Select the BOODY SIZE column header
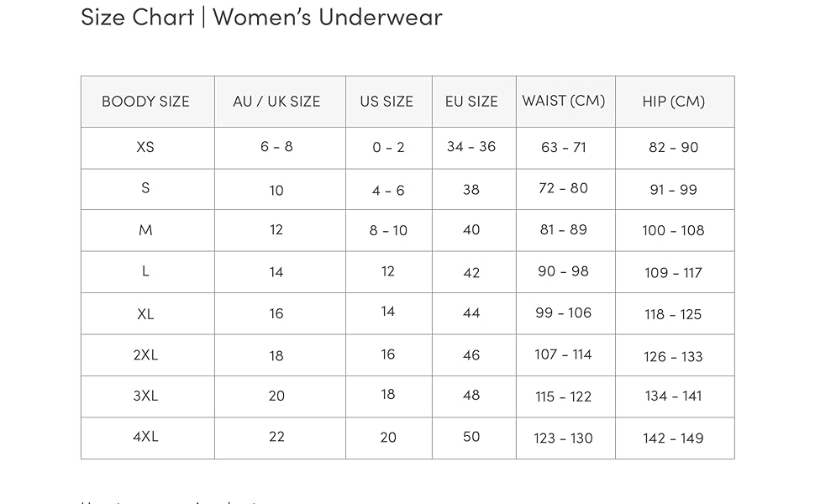 [x=145, y=102]
